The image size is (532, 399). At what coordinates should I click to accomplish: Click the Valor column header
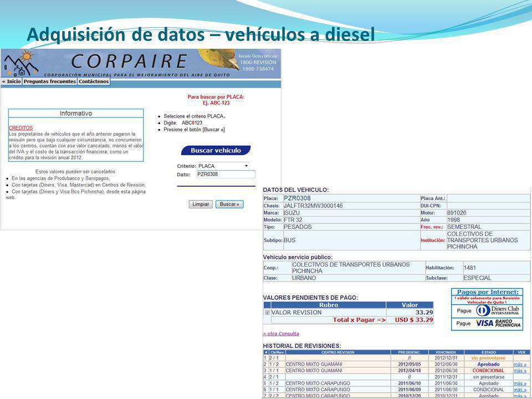(410, 305)
